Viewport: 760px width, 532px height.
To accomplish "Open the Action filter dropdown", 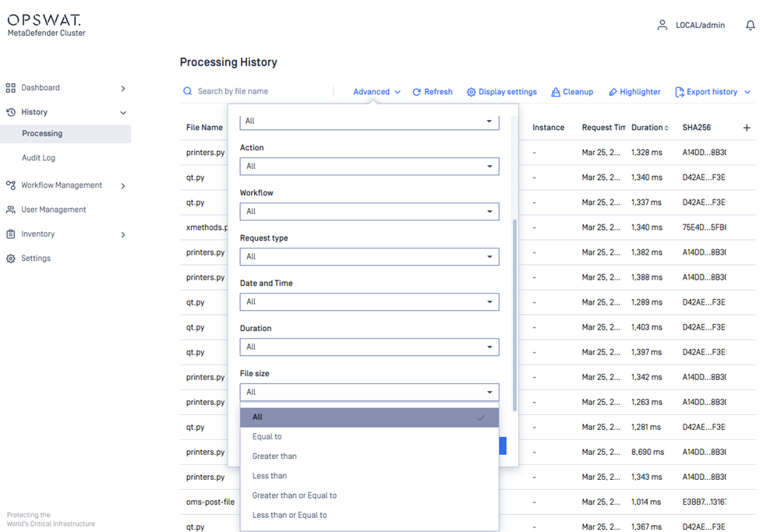I will point(369,166).
